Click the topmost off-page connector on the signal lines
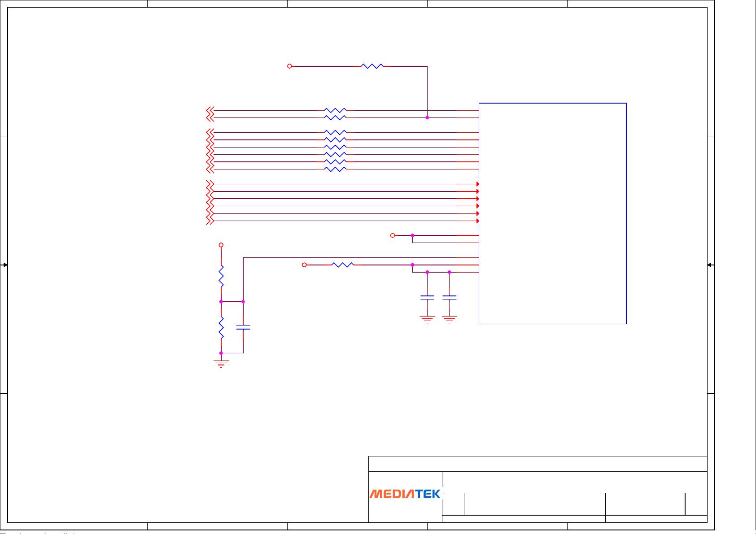The image size is (756, 534). [x=210, y=110]
